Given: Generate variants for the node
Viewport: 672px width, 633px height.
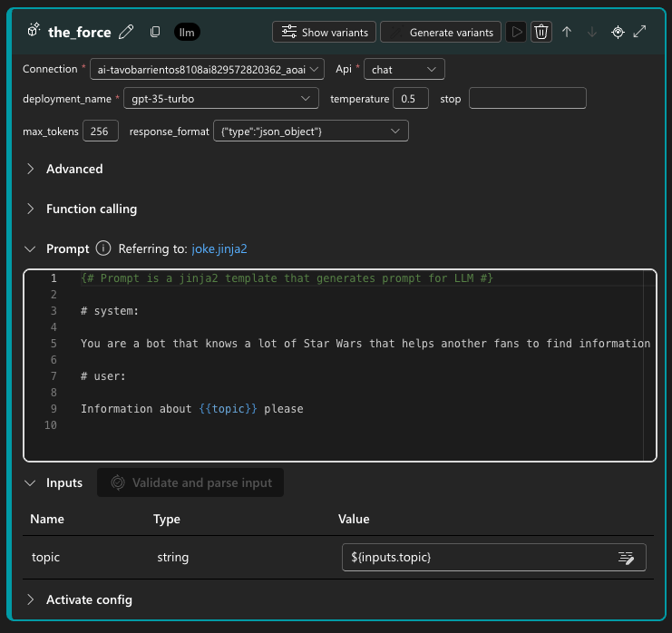Looking at the screenshot, I should pyautogui.click(x=441, y=32).
